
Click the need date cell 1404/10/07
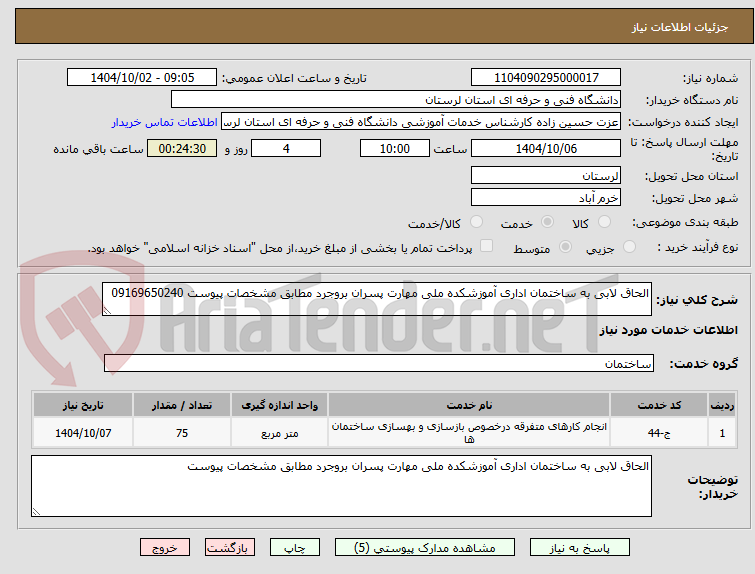(x=83, y=432)
